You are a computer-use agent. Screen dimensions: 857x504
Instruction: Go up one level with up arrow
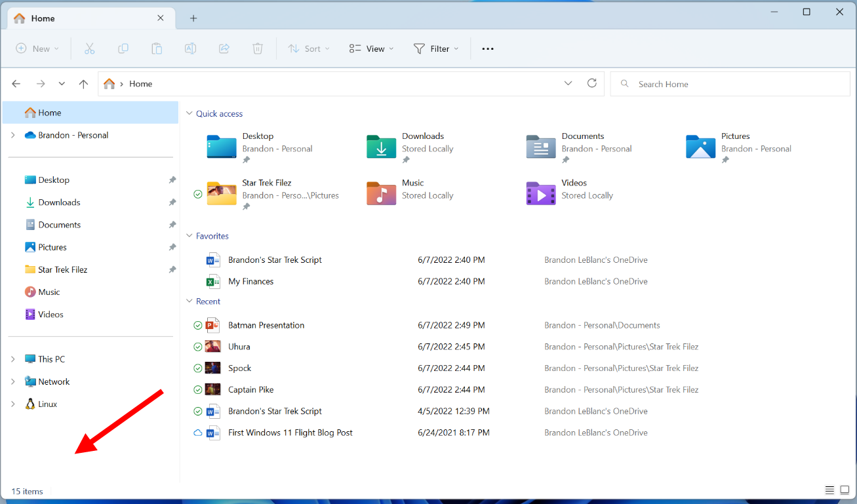[x=83, y=84]
